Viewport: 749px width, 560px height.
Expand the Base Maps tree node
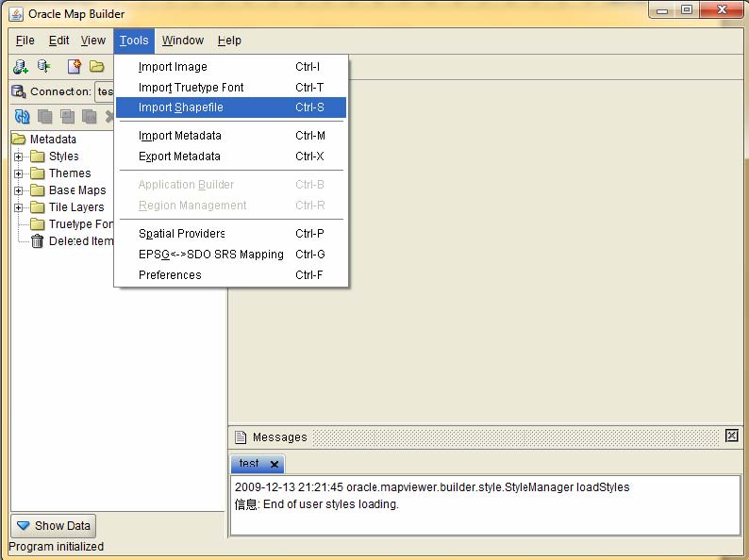click(x=18, y=191)
